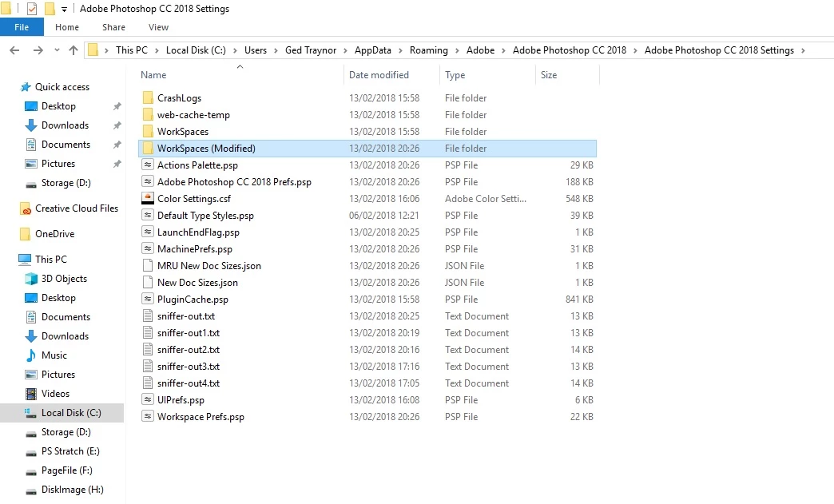Image resolution: width=834 pixels, height=504 pixels.
Task: Select the CrashLogs folder icon
Action: [148, 97]
